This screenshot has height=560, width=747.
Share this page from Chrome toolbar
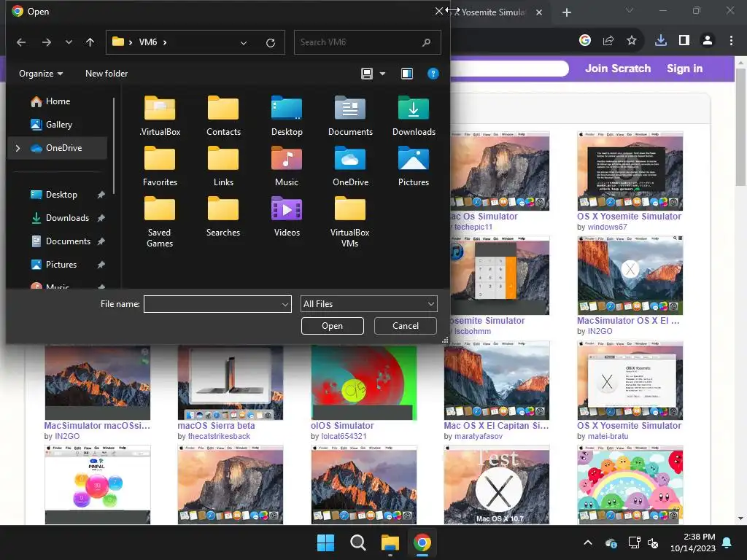point(608,41)
